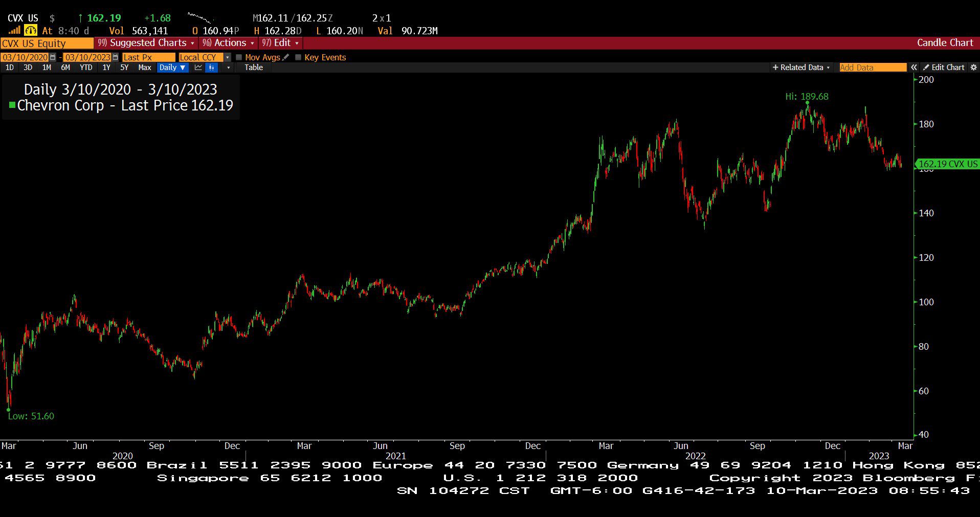
Task: Click the Edit Chart button
Action: (x=944, y=68)
